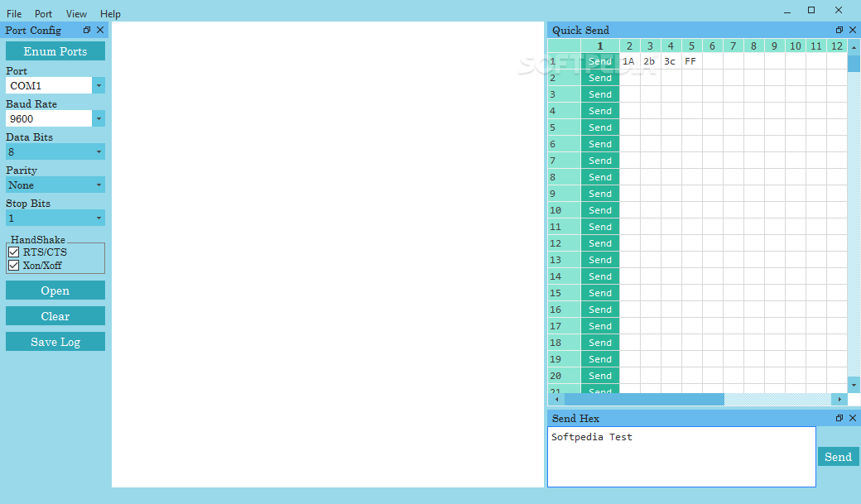This screenshot has height=504, width=861.
Task: Click Quick Send row header 18
Action: [564, 343]
